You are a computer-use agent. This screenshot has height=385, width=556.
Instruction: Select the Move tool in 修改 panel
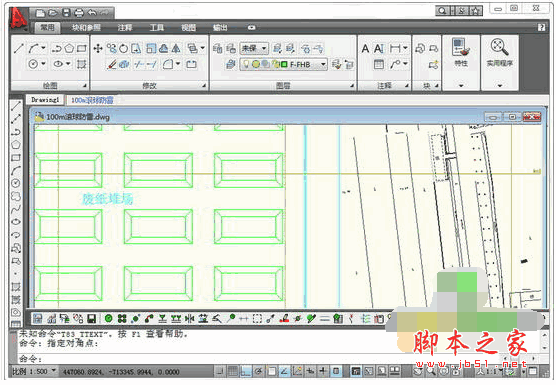coord(98,48)
